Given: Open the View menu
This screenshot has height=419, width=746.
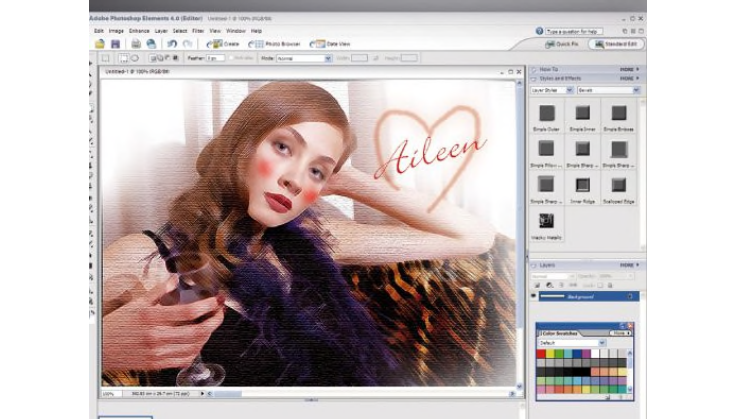Looking at the screenshot, I should point(215,31).
